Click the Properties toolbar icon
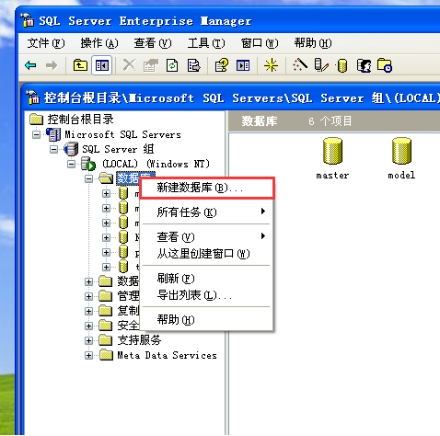Viewport: 440px width, 436px height. coord(151,65)
